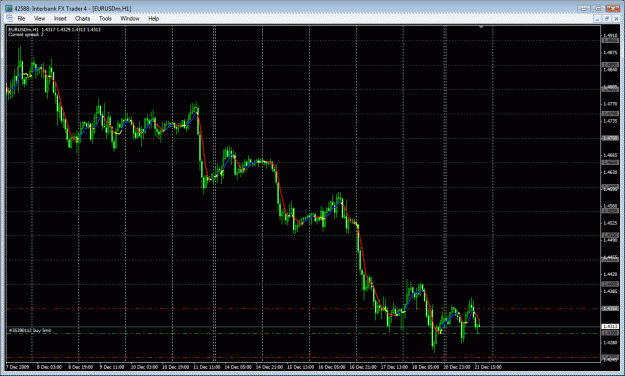Click the 1.4875 price scale label
Viewport: 625px width, 376px height.
tap(610, 53)
